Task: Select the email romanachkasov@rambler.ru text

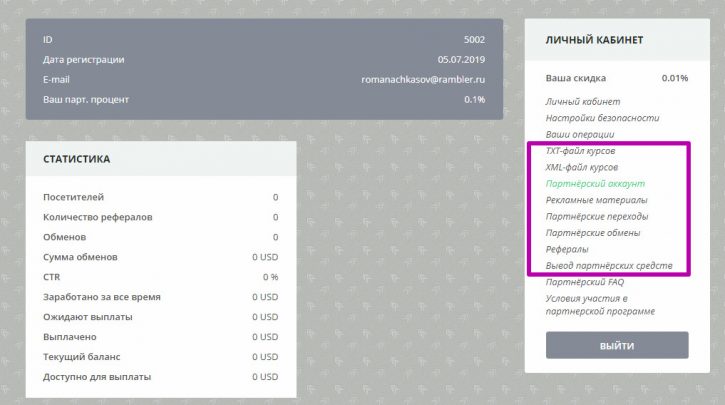Action: point(423,80)
